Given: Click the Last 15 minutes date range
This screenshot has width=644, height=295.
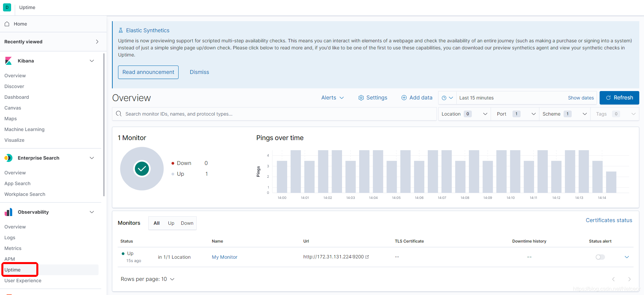Looking at the screenshot, I should tap(477, 98).
